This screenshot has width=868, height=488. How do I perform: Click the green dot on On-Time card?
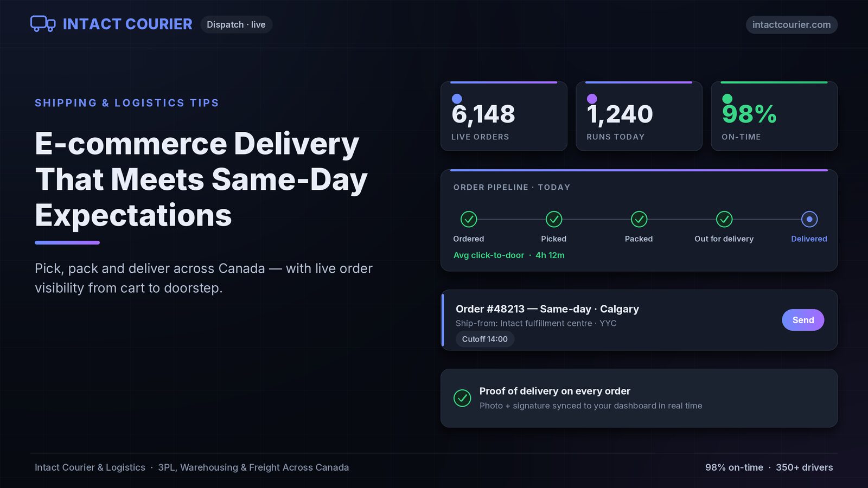pos(727,99)
